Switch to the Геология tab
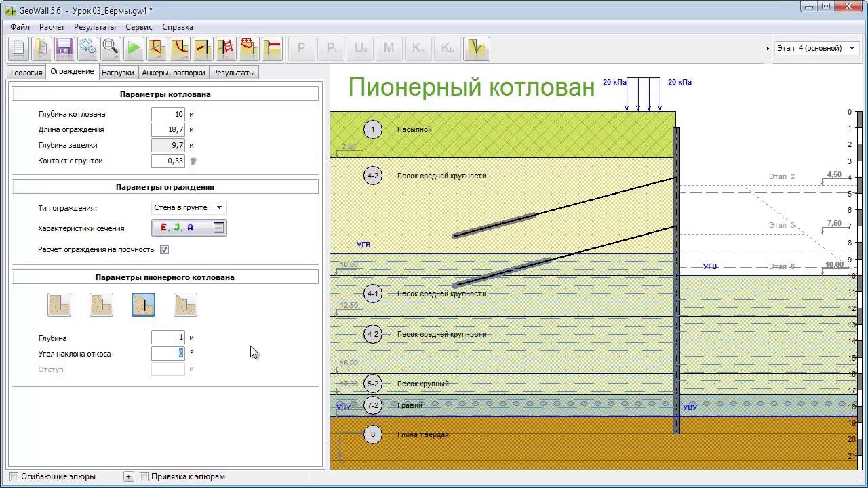This screenshot has height=488, width=868. coord(26,73)
